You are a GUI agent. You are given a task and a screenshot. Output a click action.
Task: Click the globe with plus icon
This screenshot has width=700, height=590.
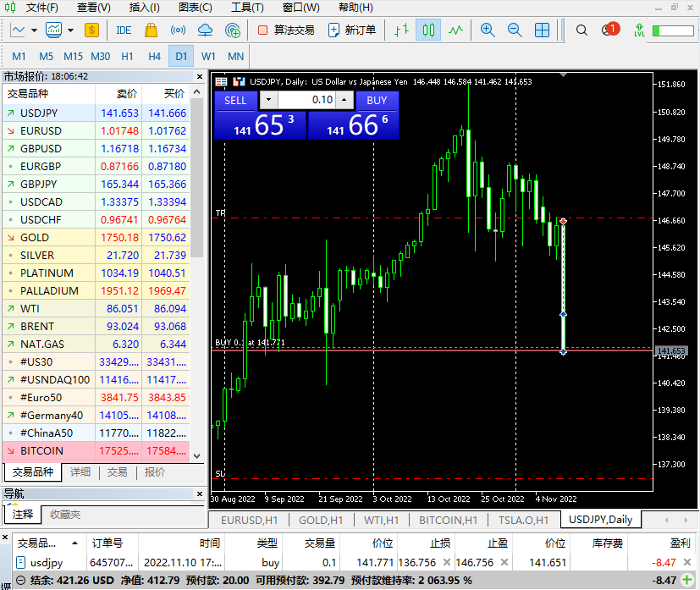pos(233,30)
